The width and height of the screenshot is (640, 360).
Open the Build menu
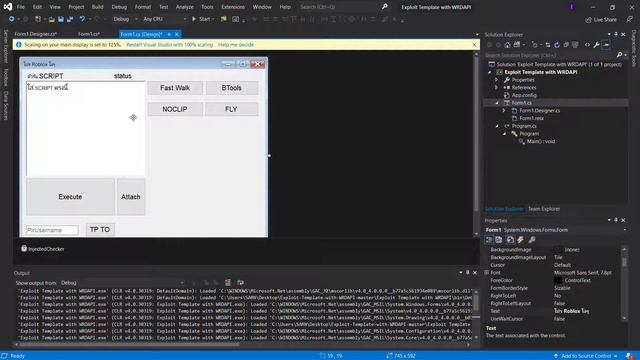[x=98, y=7]
